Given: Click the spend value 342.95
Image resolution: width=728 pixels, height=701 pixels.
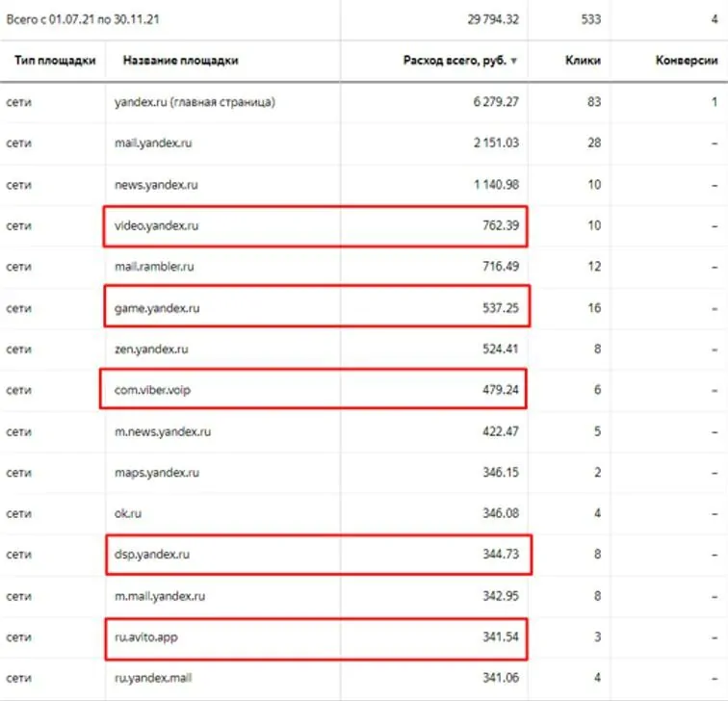Looking at the screenshot, I should pyautogui.click(x=501, y=596).
